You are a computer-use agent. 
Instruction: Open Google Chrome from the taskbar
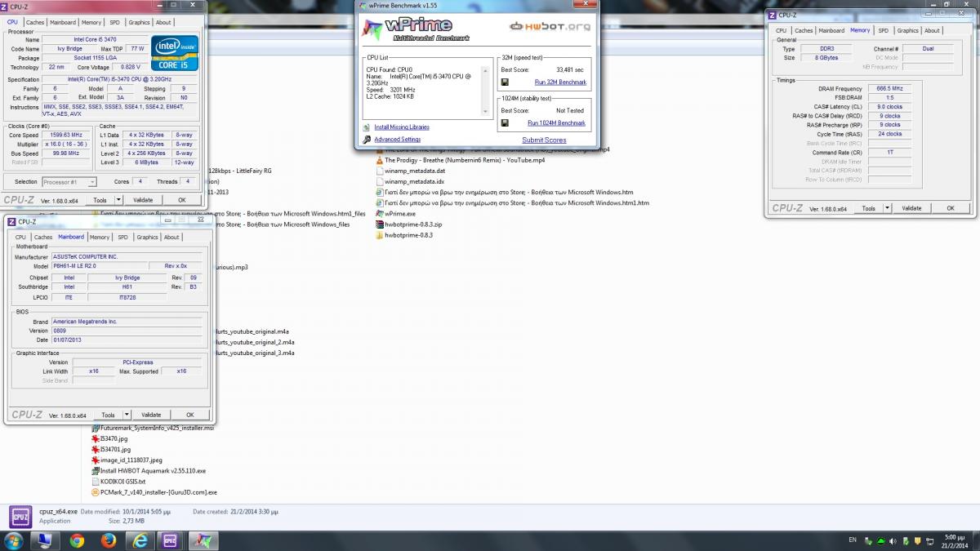point(77,540)
